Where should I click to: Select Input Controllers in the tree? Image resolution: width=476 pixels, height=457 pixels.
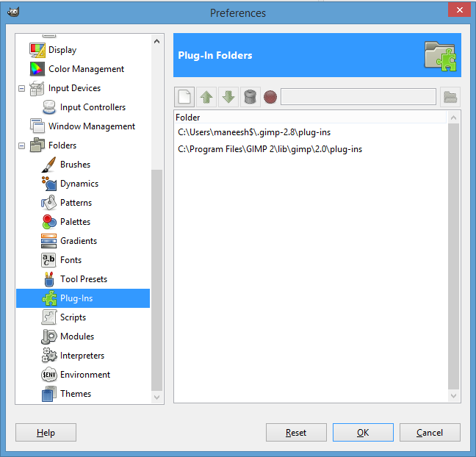coord(93,107)
